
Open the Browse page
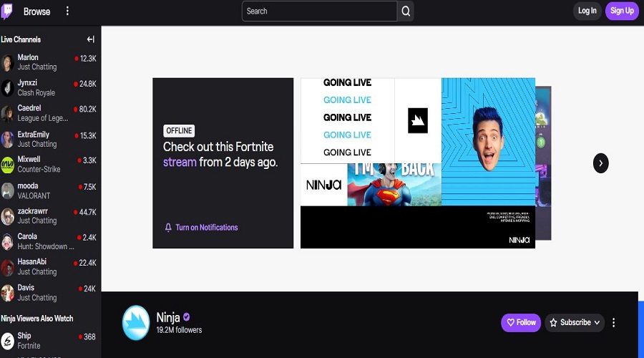pos(36,11)
